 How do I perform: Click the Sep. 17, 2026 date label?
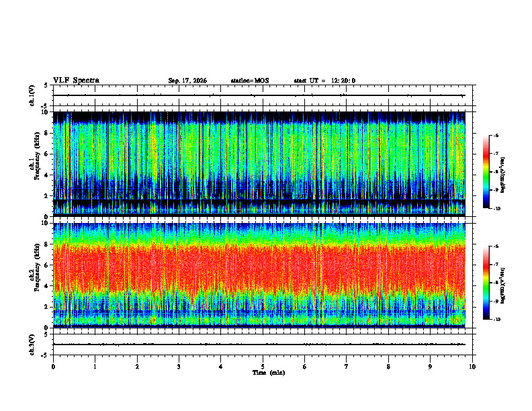tap(187, 81)
